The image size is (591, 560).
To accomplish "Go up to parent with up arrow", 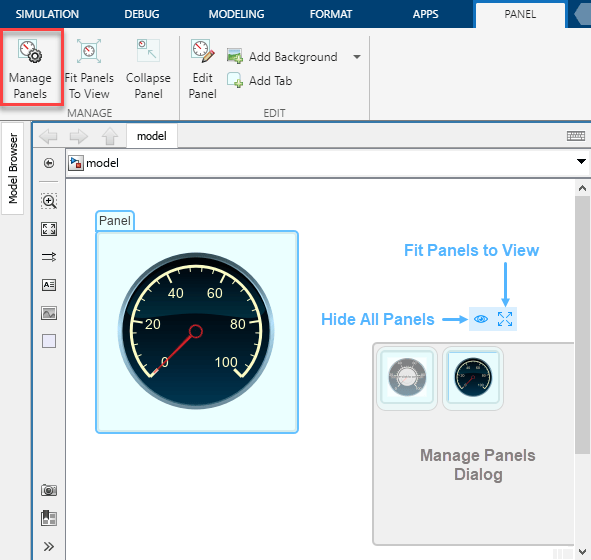I will click(110, 136).
